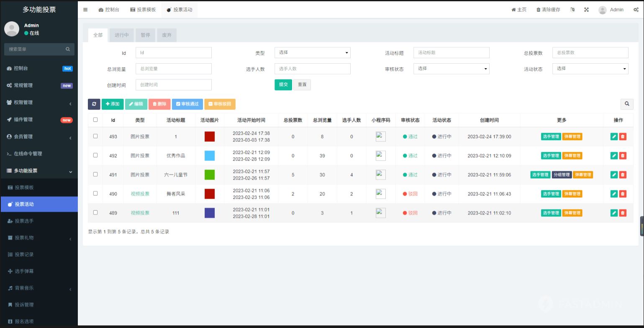Viewport: 644px width, 328px height.
Task: Click the table search magnifier button
Action: point(627,104)
